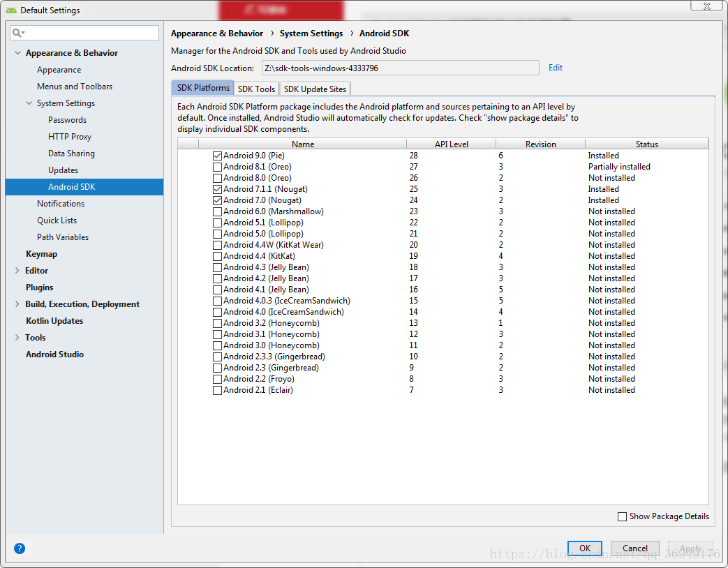The image size is (728, 568).
Task: Click 'Partially installed' status text
Action: [619, 167]
